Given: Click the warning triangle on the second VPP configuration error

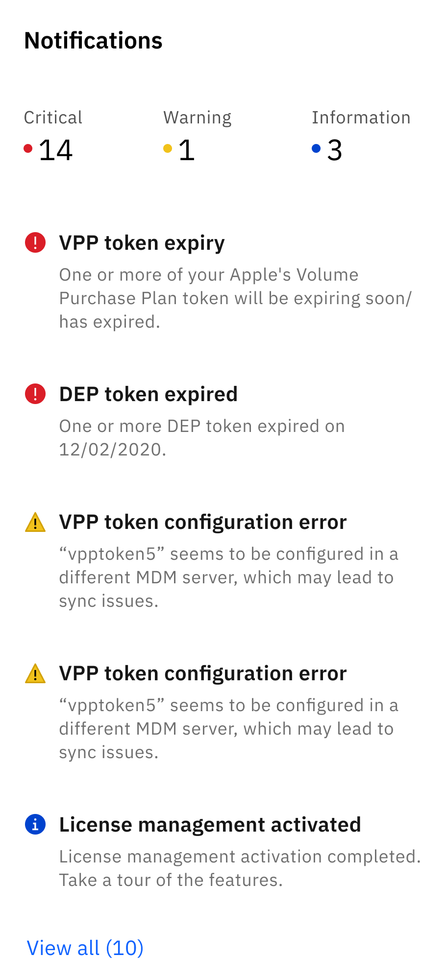Looking at the screenshot, I should [35, 673].
